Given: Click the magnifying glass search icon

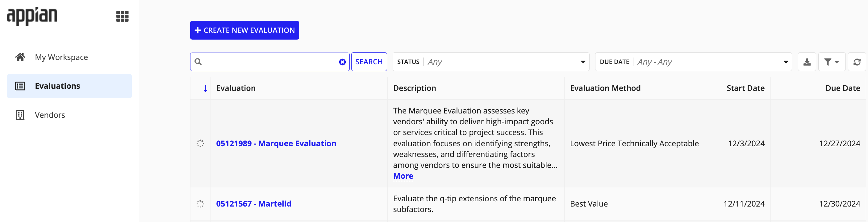Looking at the screenshot, I should click(198, 62).
